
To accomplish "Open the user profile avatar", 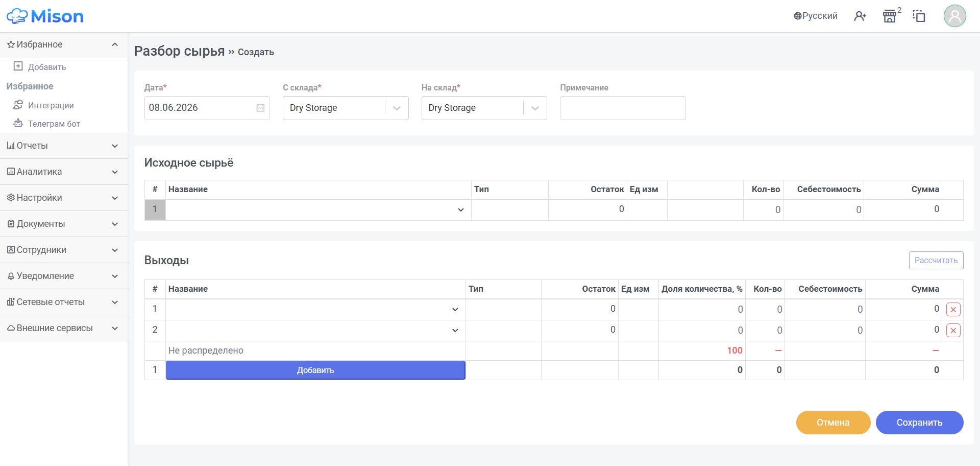I will point(954,16).
